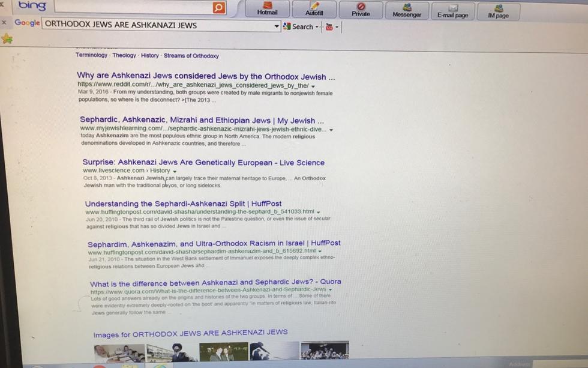Open the Search button dropdown arrow
Viewport: 588px width, 368px height.
(x=317, y=27)
